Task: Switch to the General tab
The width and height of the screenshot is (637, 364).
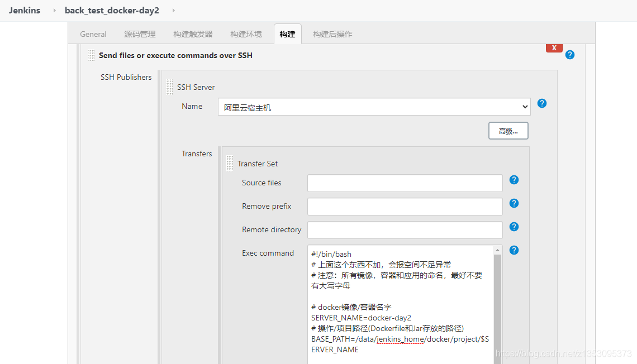Action: (93, 34)
